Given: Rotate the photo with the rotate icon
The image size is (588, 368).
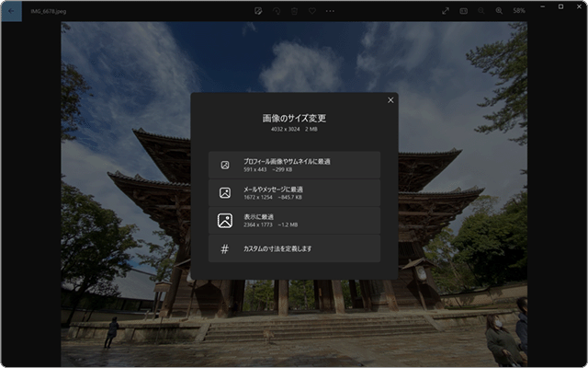Looking at the screenshot, I should click(277, 11).
